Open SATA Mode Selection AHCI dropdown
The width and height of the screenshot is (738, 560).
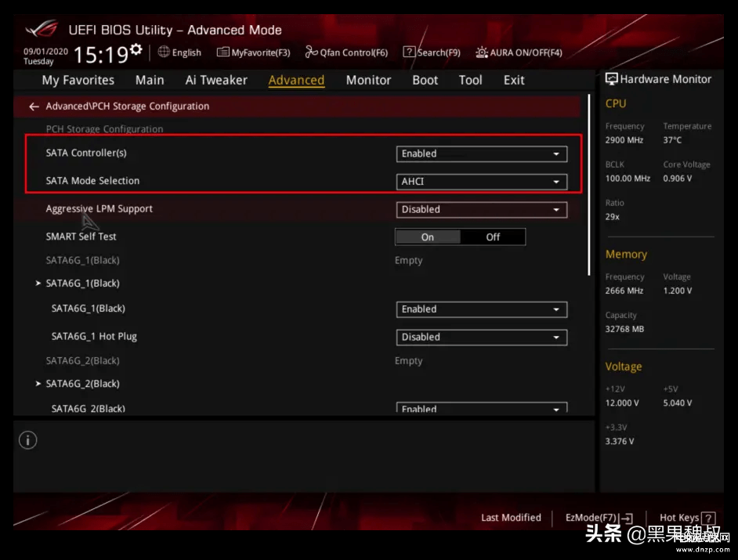point(482,182)
